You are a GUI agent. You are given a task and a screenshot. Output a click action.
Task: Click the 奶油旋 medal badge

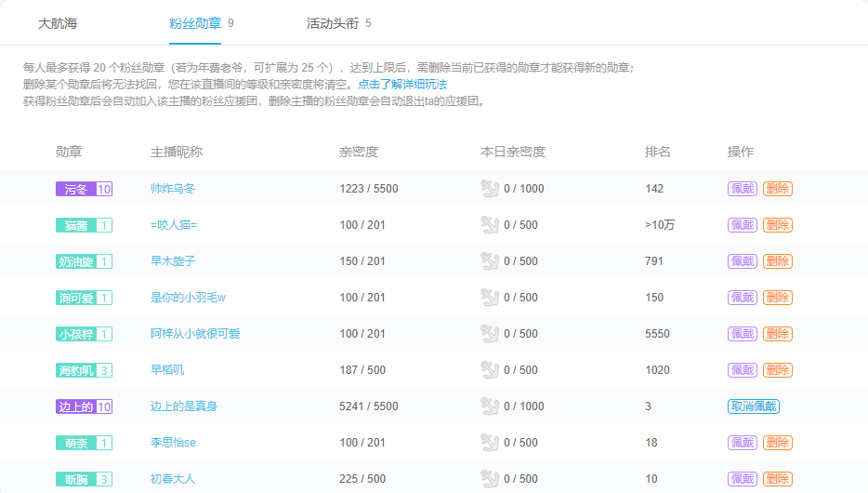85,261
